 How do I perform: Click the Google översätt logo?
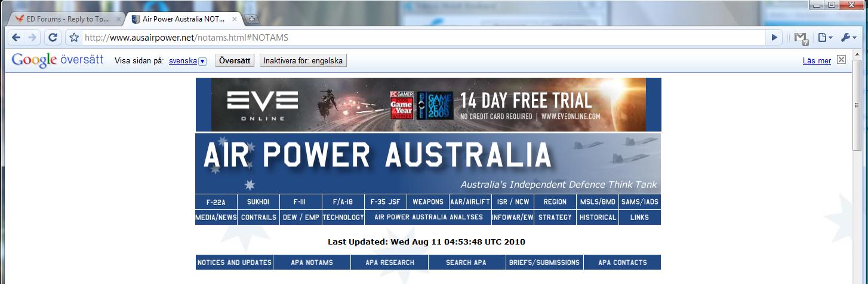pos(57,60)
